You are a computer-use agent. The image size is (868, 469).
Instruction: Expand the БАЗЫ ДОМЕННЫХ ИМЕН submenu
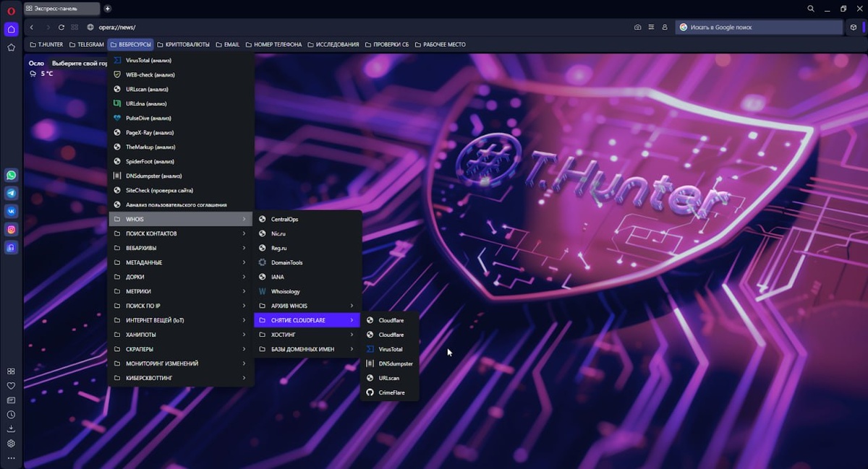click(x=307, y=349)
